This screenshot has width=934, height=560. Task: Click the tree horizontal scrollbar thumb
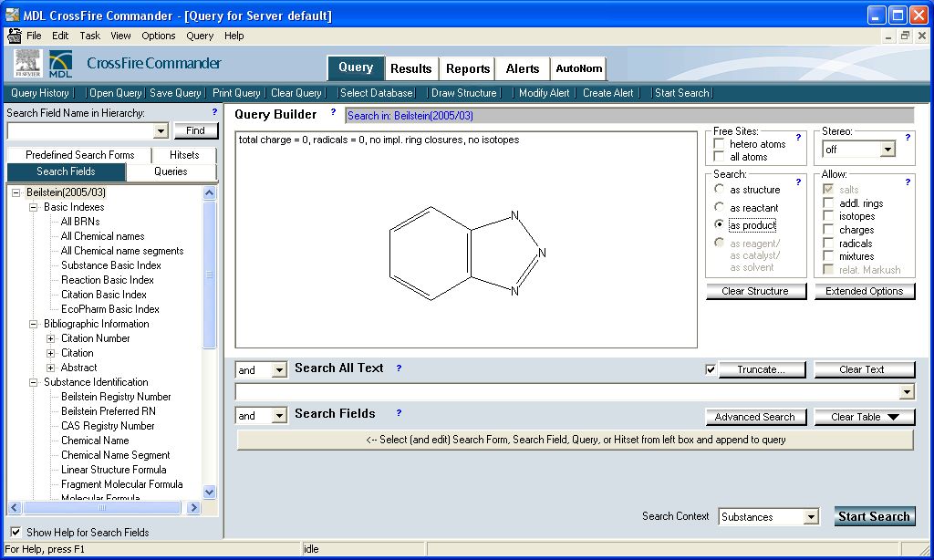coord(102,508)
